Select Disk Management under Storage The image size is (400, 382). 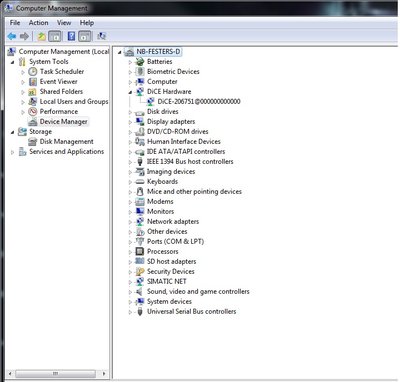click(x=66, y=142)
